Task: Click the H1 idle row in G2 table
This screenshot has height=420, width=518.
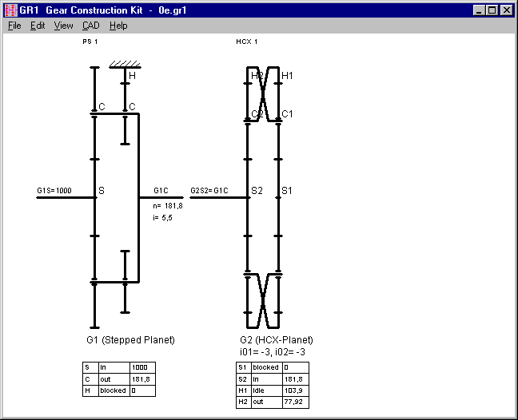Action: pos(271,391)
